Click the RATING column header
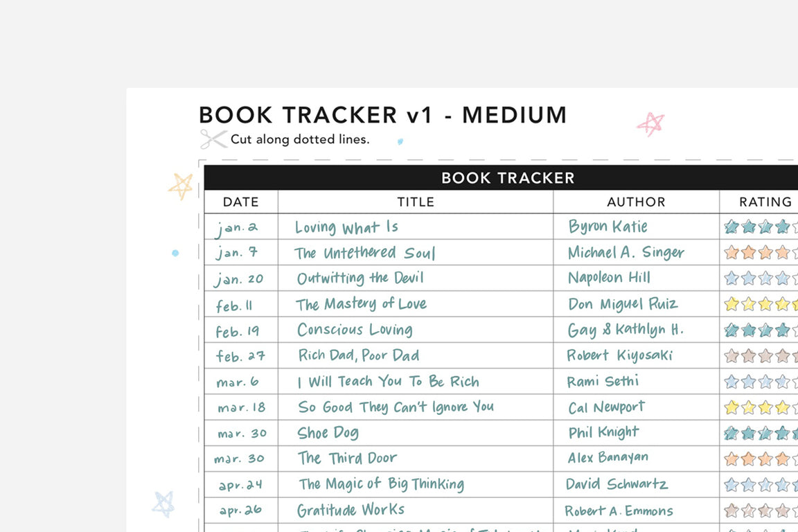The image size is (798, 532). (x=765, y=202)
